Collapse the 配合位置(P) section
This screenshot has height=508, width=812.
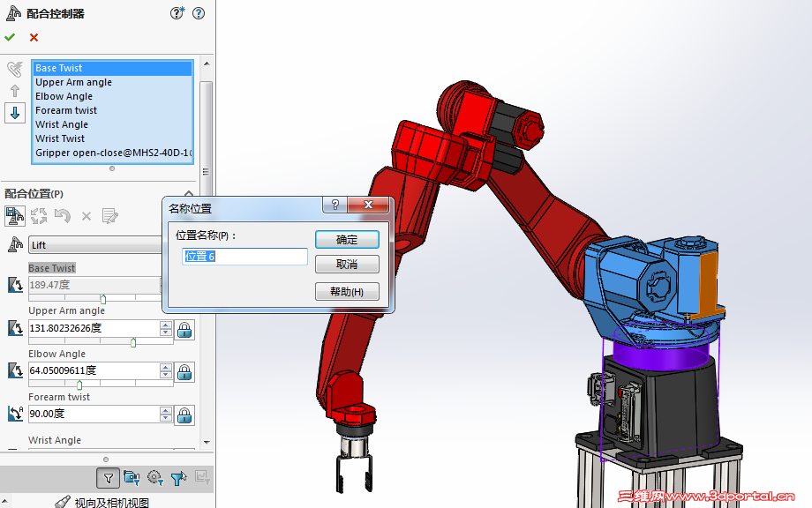189,195
